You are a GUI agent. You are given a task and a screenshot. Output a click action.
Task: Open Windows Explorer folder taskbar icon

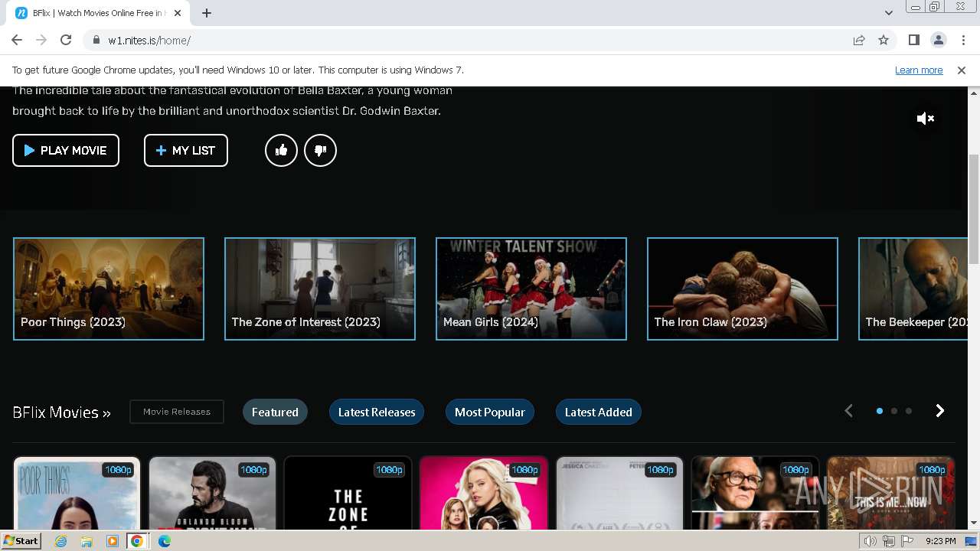(x=87, y=541)
